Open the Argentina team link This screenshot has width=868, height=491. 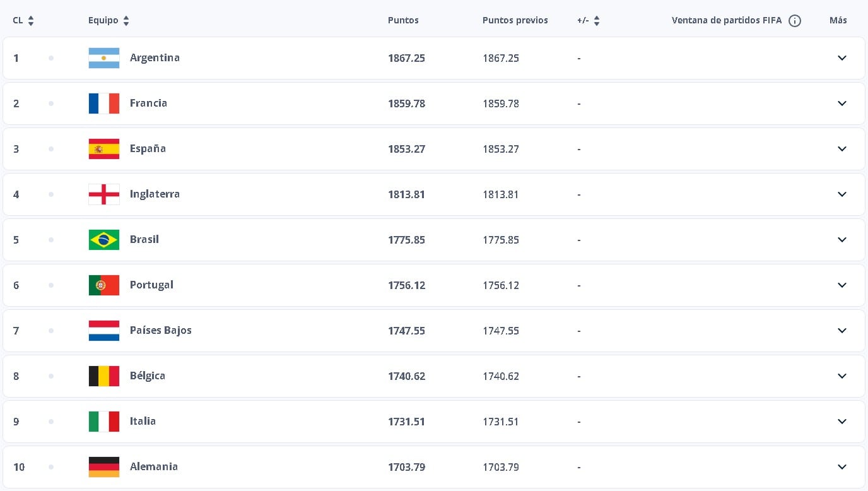click(155, 58)
